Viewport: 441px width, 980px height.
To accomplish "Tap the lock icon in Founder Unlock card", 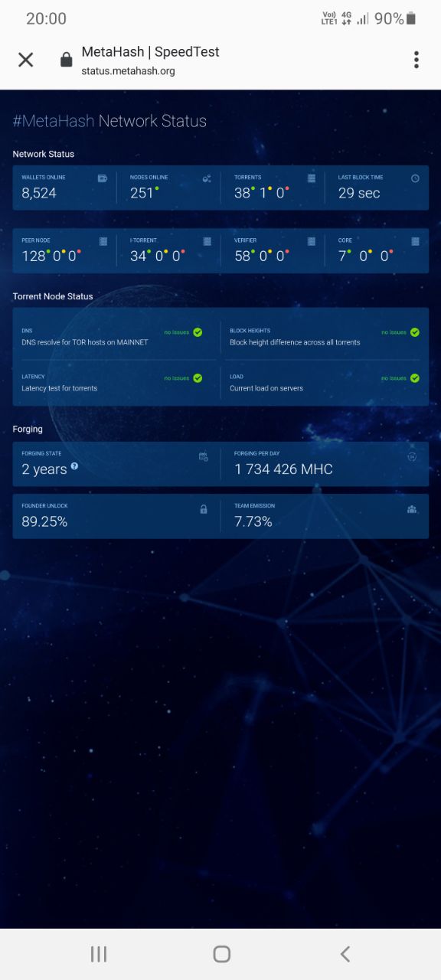I will [204, 509].
